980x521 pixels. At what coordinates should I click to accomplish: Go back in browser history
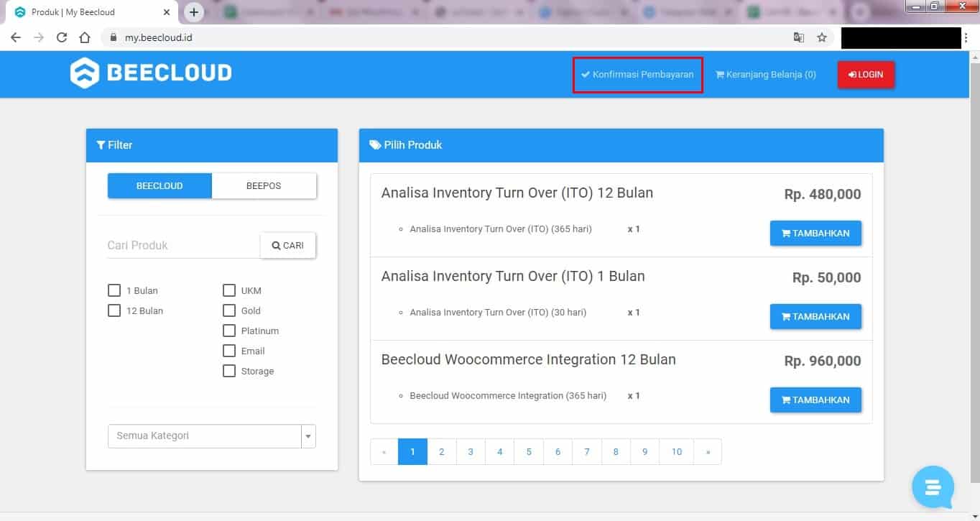point(16,37)
